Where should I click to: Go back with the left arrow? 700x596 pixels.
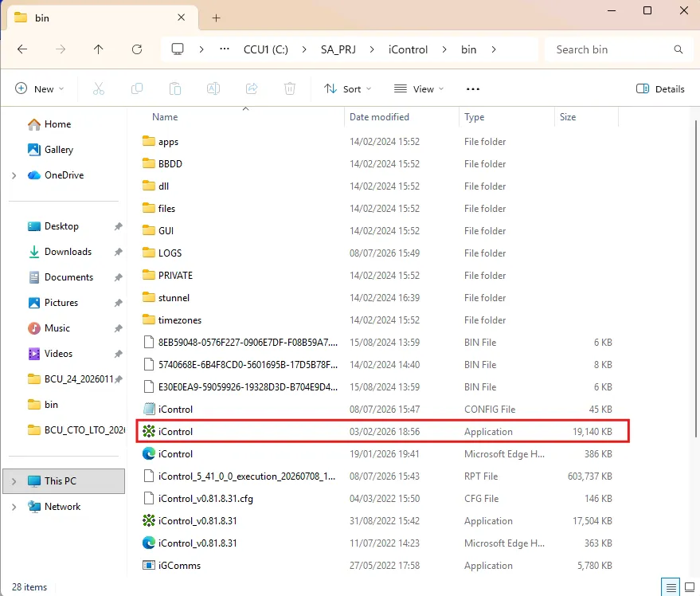(x=22, y=49)
